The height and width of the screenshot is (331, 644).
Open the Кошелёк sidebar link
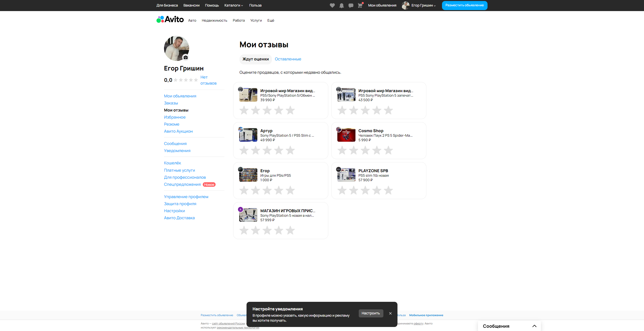172,163
